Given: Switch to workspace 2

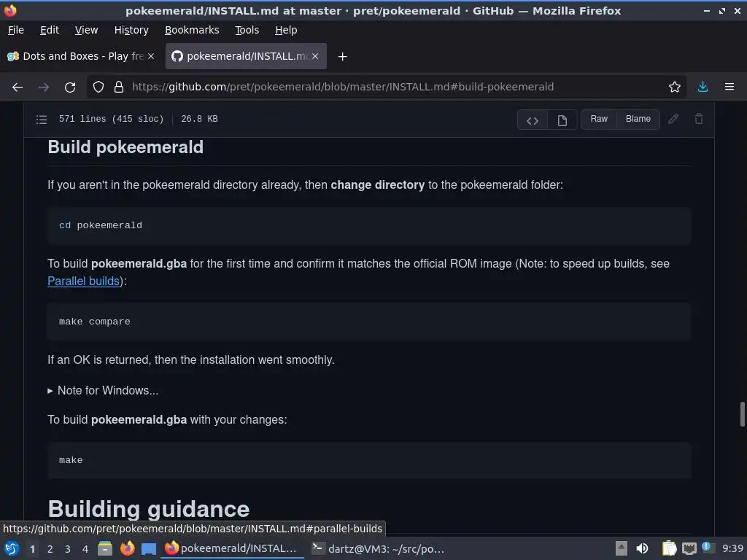Looking at the screenshot, I should click(50, 549).
